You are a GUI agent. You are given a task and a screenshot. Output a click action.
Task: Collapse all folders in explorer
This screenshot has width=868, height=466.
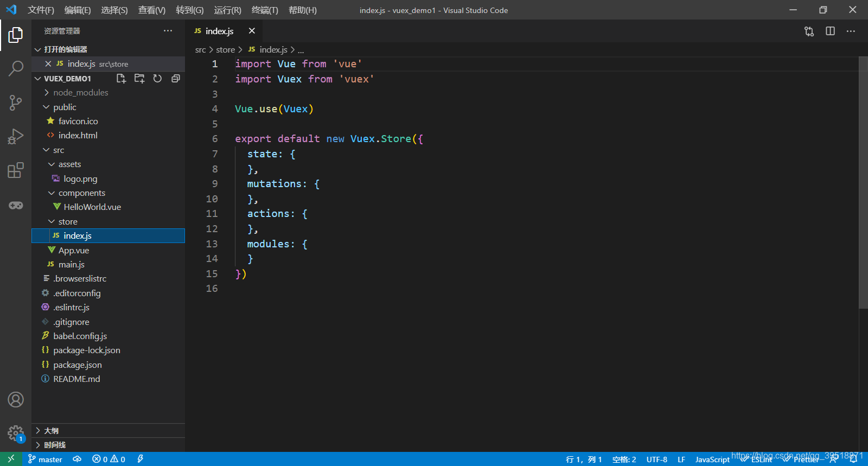click(x=175, y=79)
